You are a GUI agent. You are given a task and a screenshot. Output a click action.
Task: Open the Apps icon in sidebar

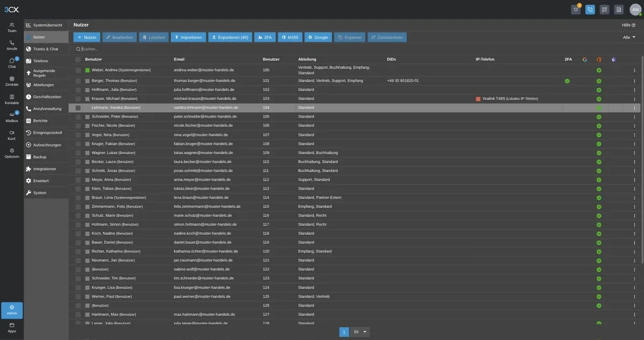pos(12,328)
